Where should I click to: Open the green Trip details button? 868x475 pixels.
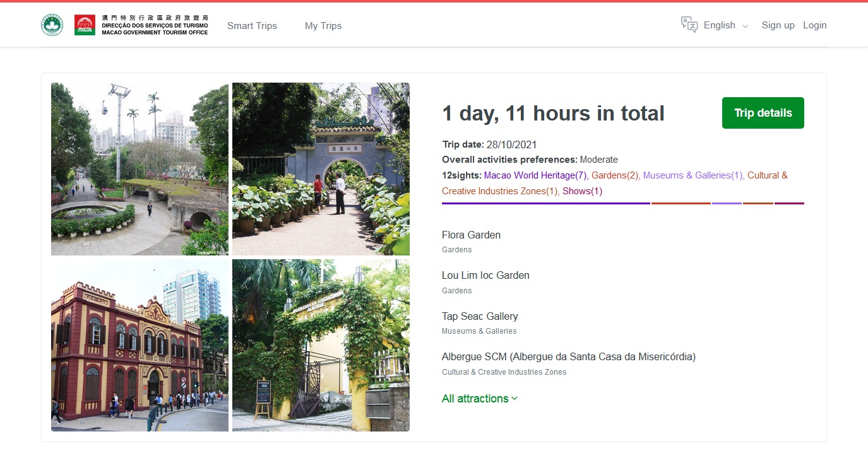click(x=763, y=113)
